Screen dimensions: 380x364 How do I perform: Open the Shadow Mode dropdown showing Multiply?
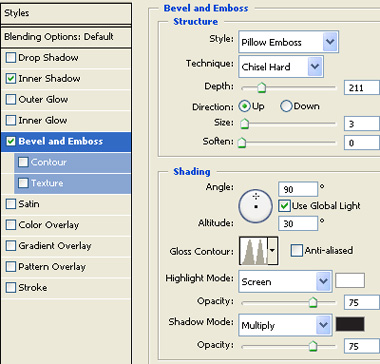(285, 325)
